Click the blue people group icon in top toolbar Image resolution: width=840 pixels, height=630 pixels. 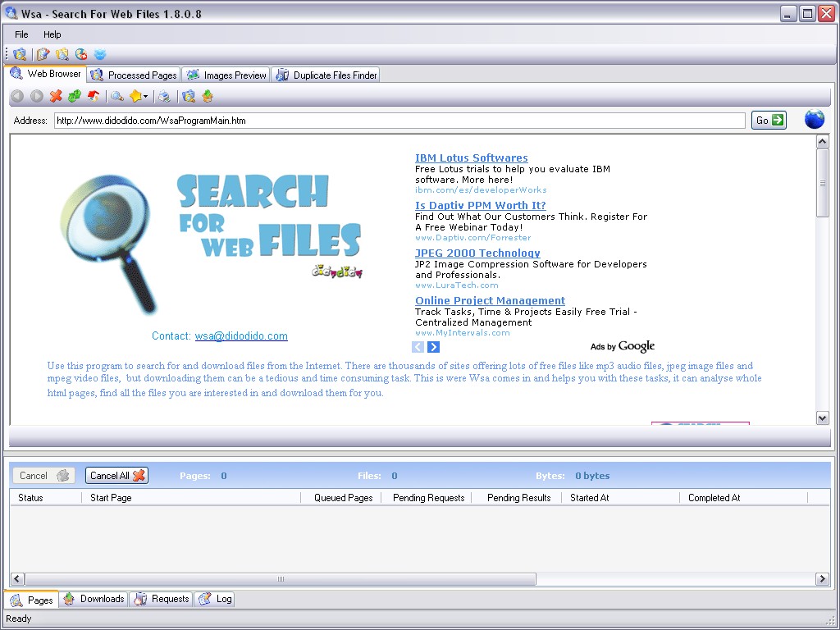100,54
